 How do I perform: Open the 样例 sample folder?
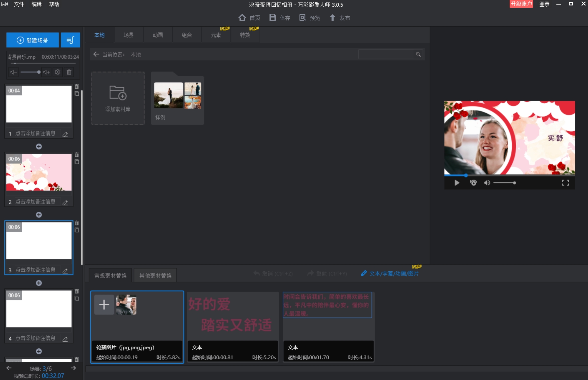(x=177, y=98)
